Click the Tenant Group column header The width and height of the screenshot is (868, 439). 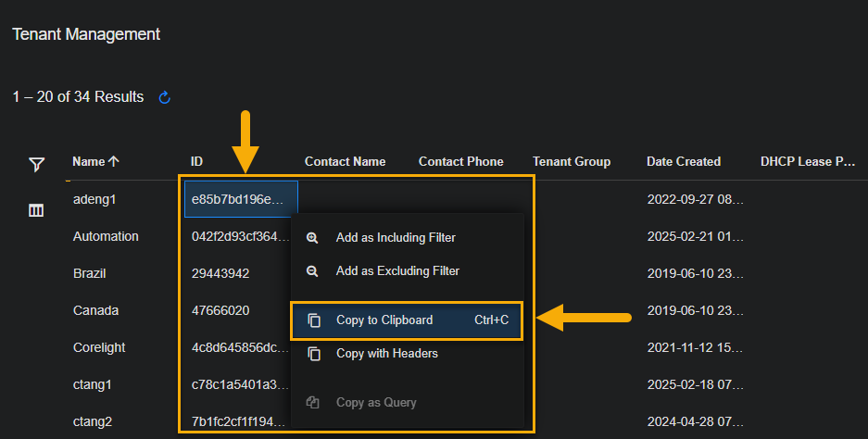point(571,161)
